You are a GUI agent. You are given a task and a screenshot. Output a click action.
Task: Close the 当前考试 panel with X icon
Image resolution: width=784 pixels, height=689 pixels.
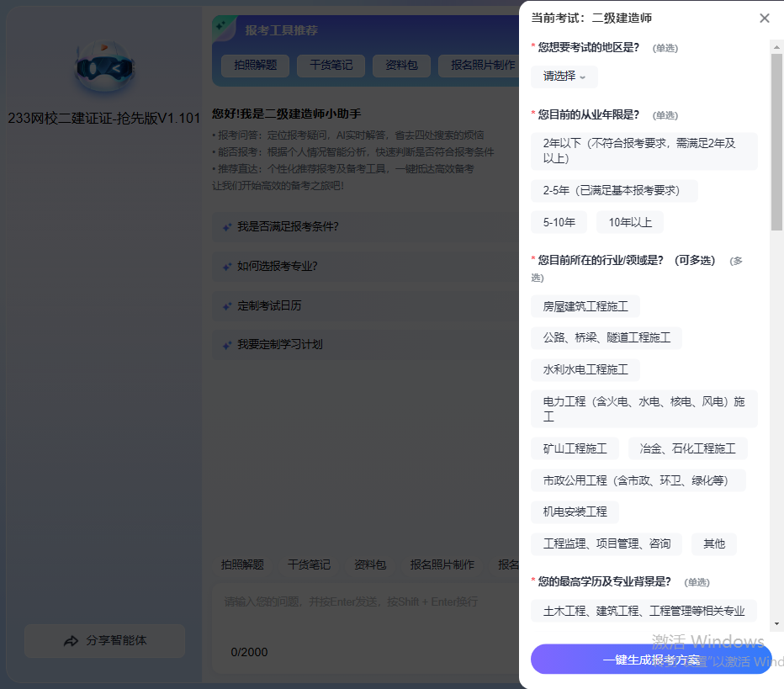point(764,18)
